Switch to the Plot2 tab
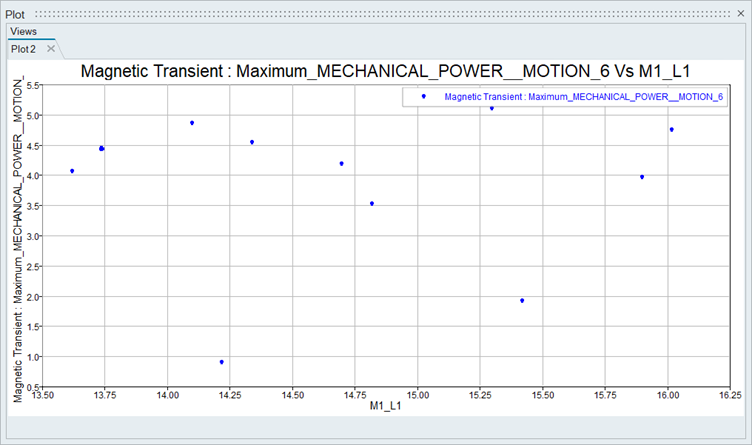This screenshot has height=445, width=752. pyautogui.click(x=25, y=48)
